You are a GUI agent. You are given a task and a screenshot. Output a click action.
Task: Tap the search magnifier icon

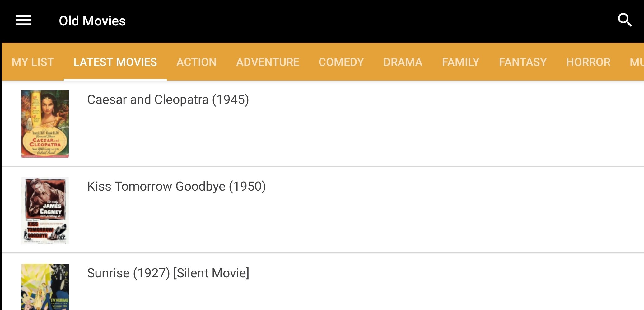624,20
